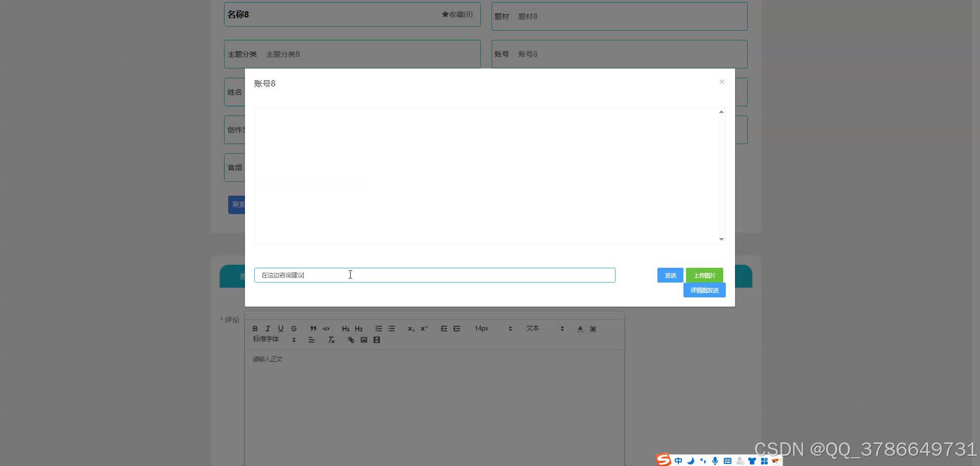Click the 账号8 field value behind dialog
This screenshot has width=980, height=466.
tap(528, 54)
